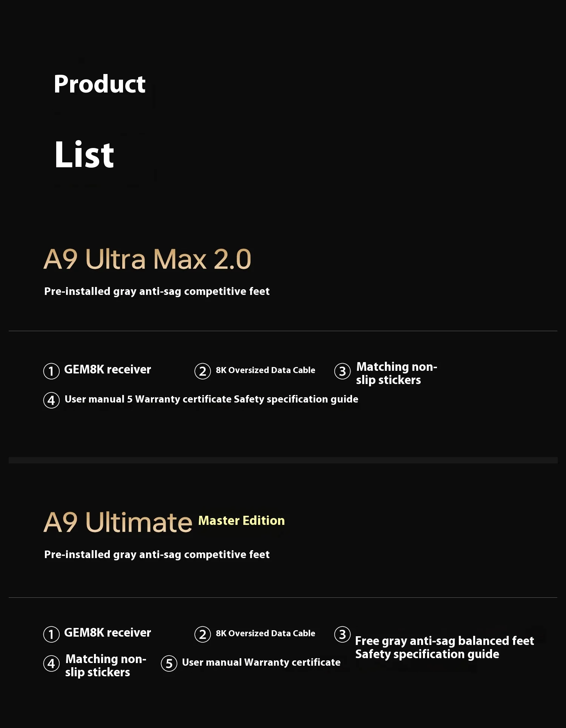Select the A9 Ultra Max 2.0 title
Screen dimensions: 566x728
pos(147,259)
